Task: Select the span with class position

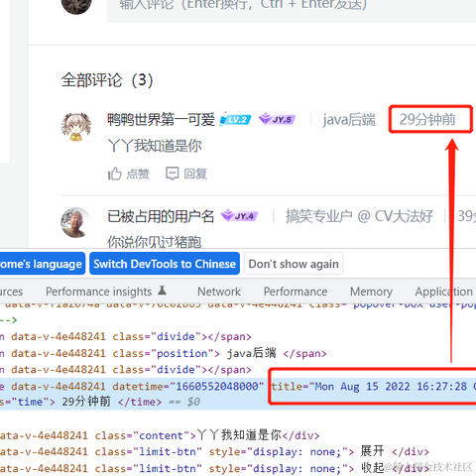Action: point(164,353)
